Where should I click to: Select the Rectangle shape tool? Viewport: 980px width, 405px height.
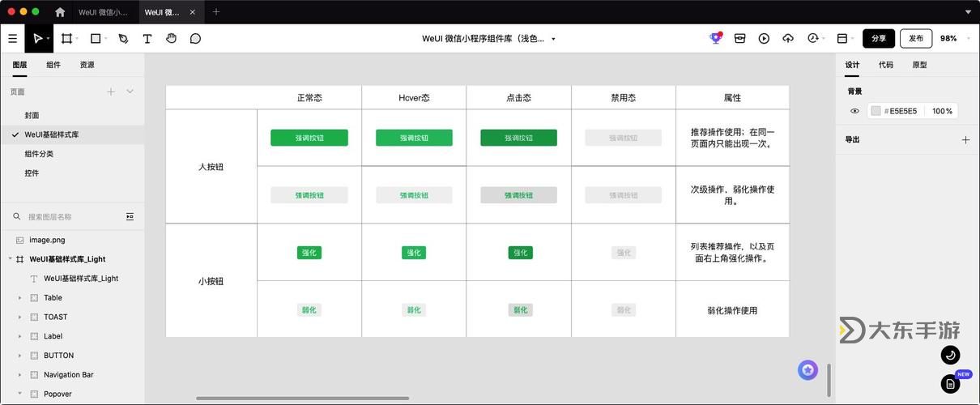click(x=96, y=38)
